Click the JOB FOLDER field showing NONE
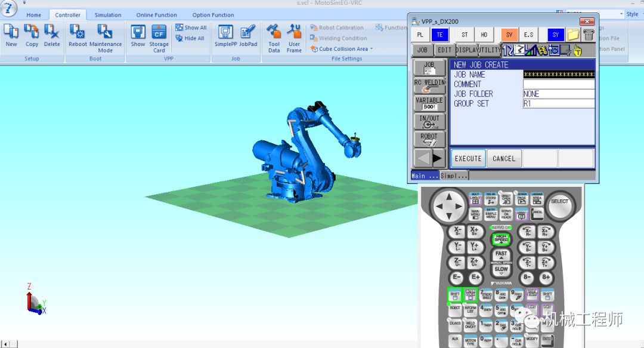The image size is (644, 348). [x=559, y=94]
